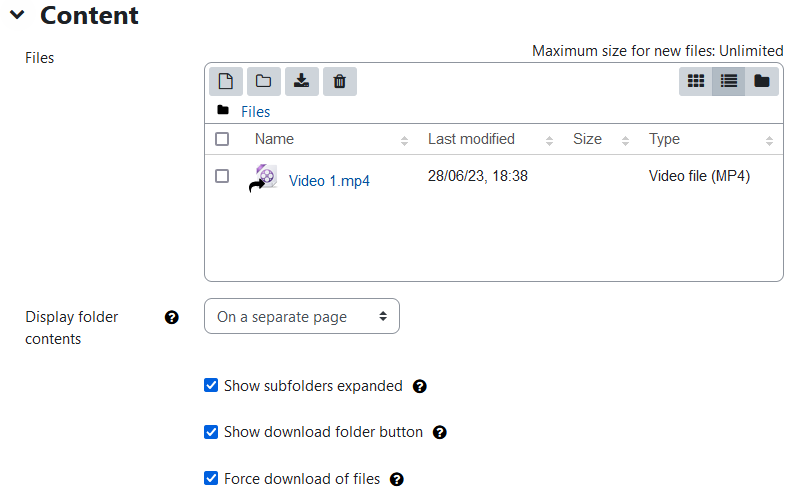Open help for Show subfolders expanded
The width and height of the screenshot is (791, 492).
(x=420, y=387)
